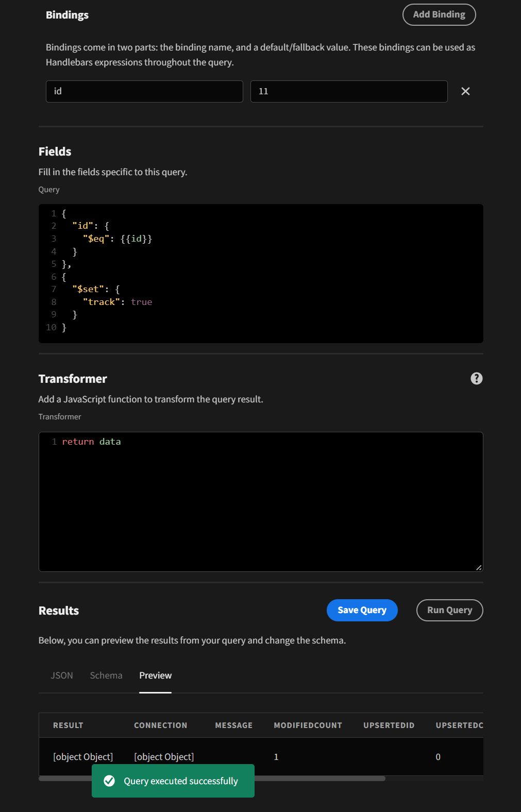
Task: Click Save Query
Action: tap(362, 610)
